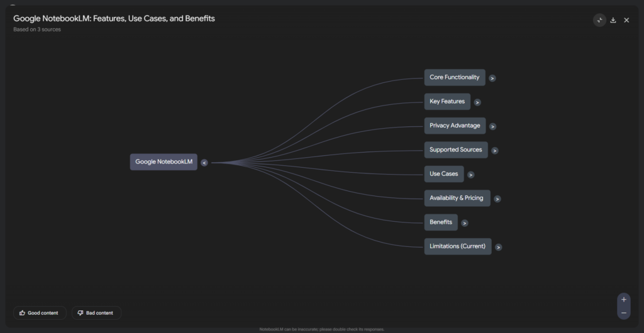Expand the Core Functionality branch

click(492, 78)
